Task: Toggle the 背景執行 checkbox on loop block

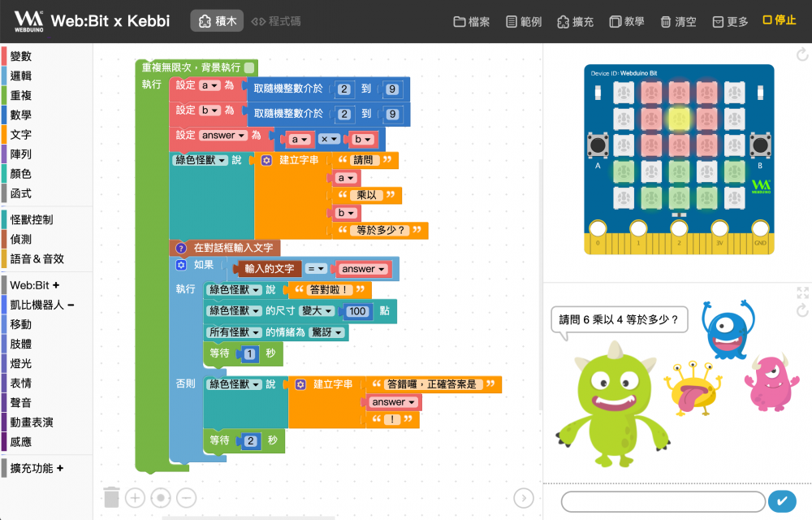Action: point(249,68)
